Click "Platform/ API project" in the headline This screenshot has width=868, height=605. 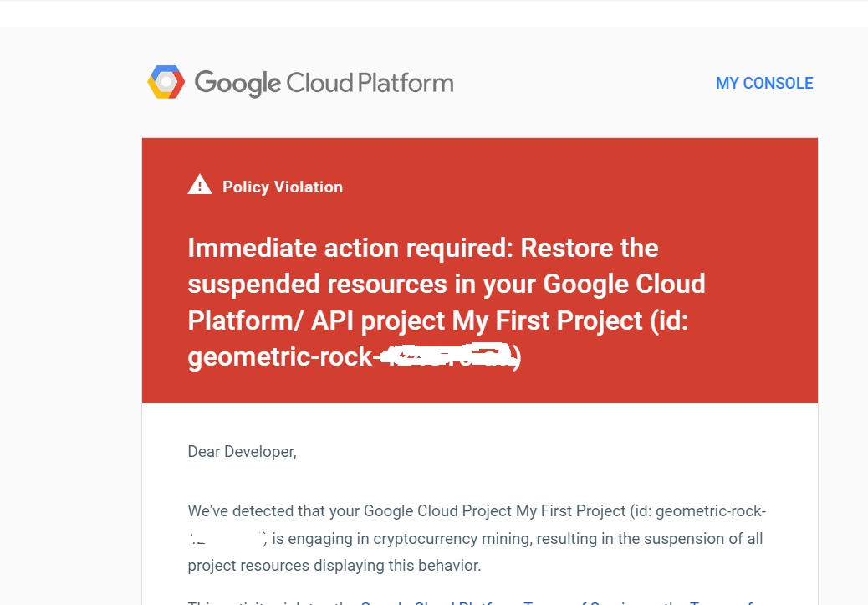tap(316, 320)
